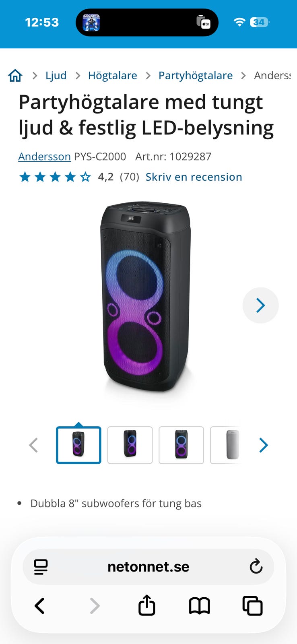Open the Ljud breadcrumb category
297x644 pixels.
click(x=56, y=75)
